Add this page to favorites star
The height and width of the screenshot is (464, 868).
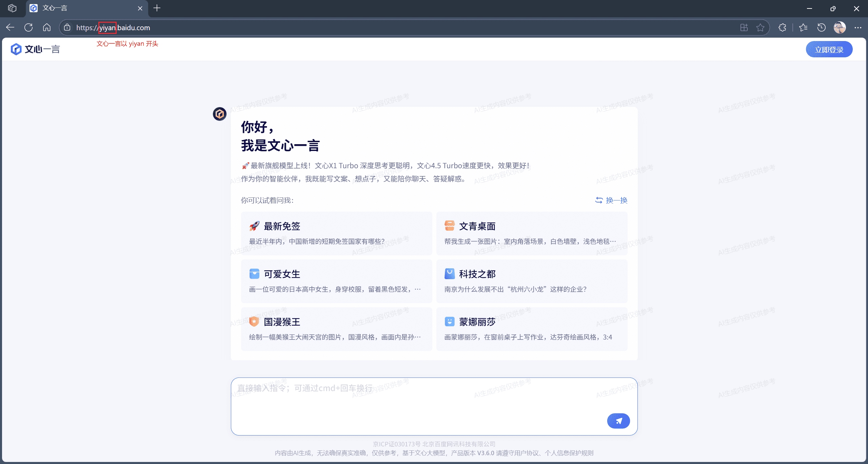[760, 27]
